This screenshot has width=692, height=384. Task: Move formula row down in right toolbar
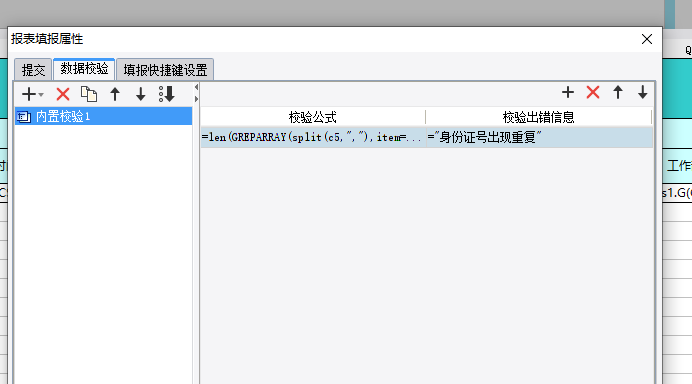643,92
